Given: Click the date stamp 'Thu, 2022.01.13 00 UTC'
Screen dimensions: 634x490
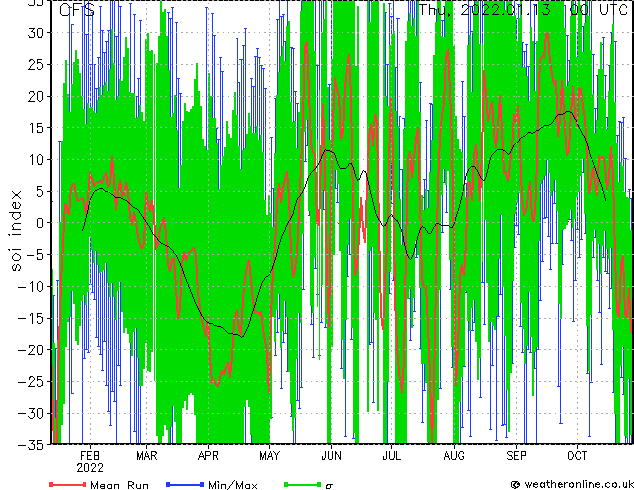Looking at the screenshot, I should pos(523,9).
